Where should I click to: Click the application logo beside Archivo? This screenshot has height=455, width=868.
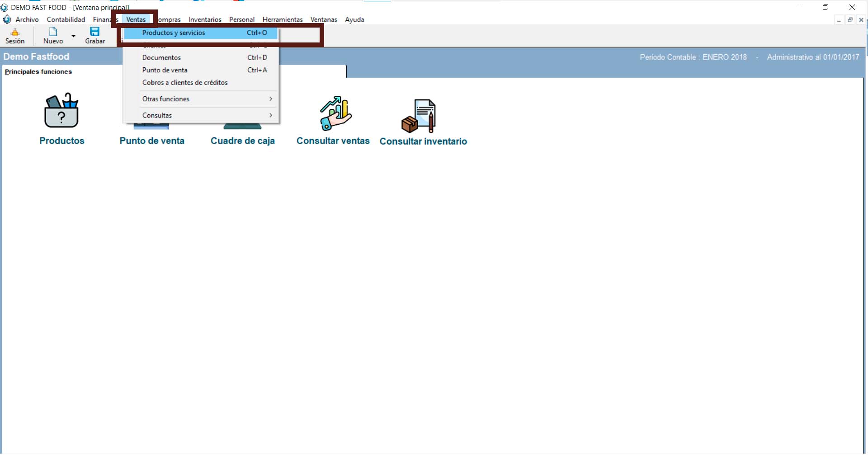click(7, 19)
